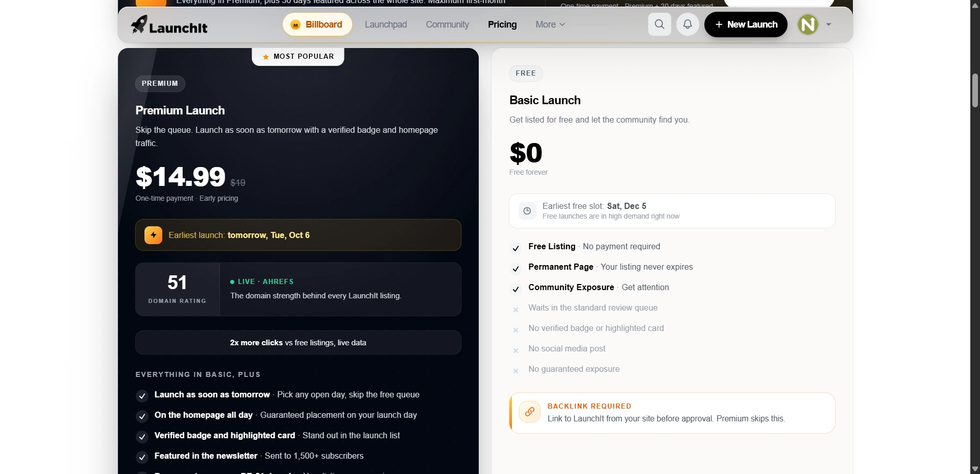Click the scrollbar up arrow

975,5
